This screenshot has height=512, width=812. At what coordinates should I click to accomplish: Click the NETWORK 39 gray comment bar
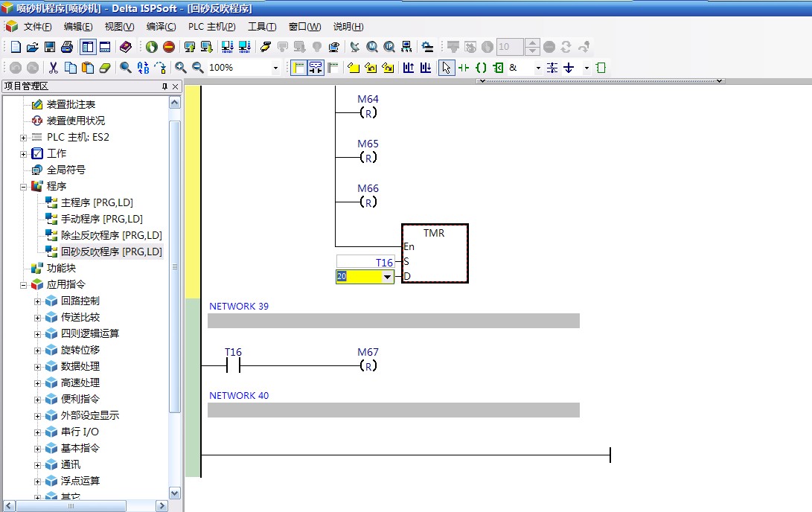393,321
